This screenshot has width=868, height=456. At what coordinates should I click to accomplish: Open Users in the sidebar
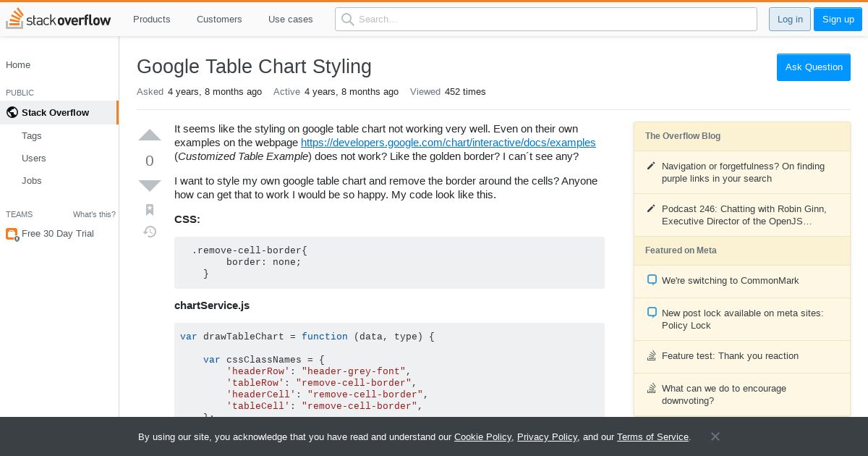pos(34,158)
